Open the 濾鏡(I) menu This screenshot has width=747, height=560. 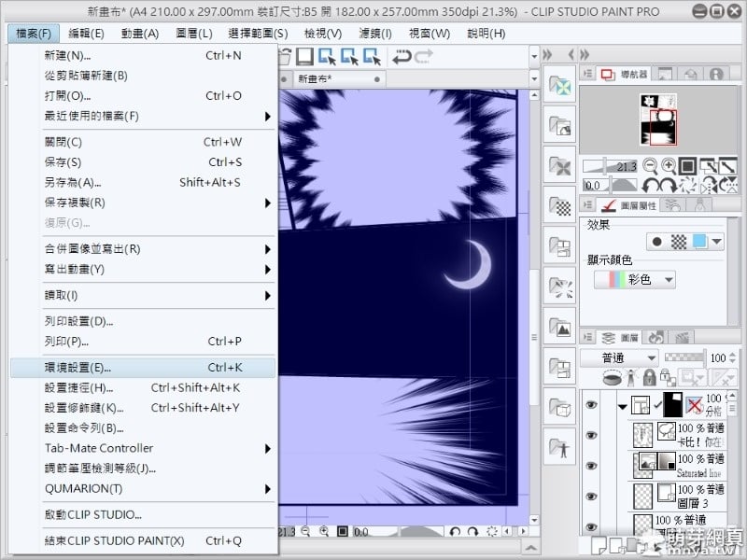tap(375, 34)
